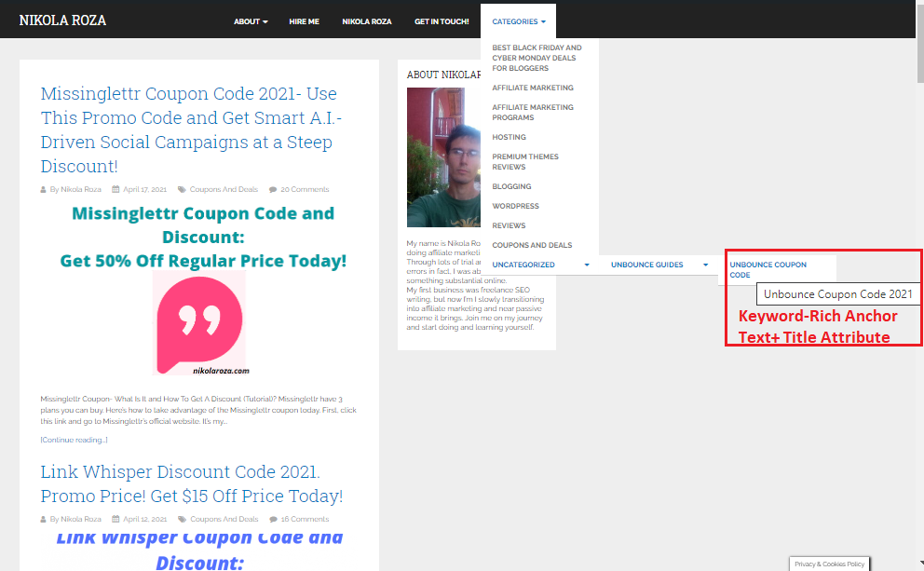Open the Uncategorized category item
The image size is (924, 571).
(523, 265)
